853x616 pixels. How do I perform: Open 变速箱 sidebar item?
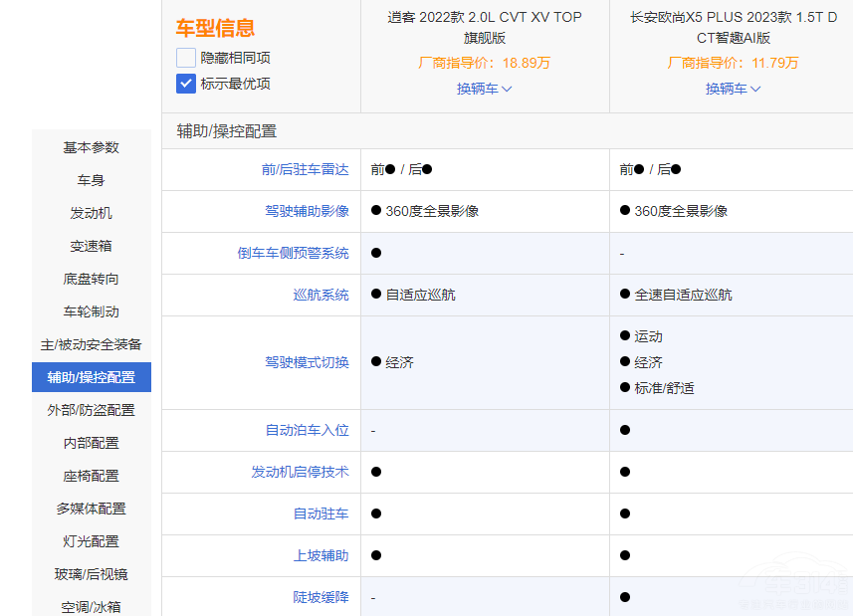pos(92,246)
